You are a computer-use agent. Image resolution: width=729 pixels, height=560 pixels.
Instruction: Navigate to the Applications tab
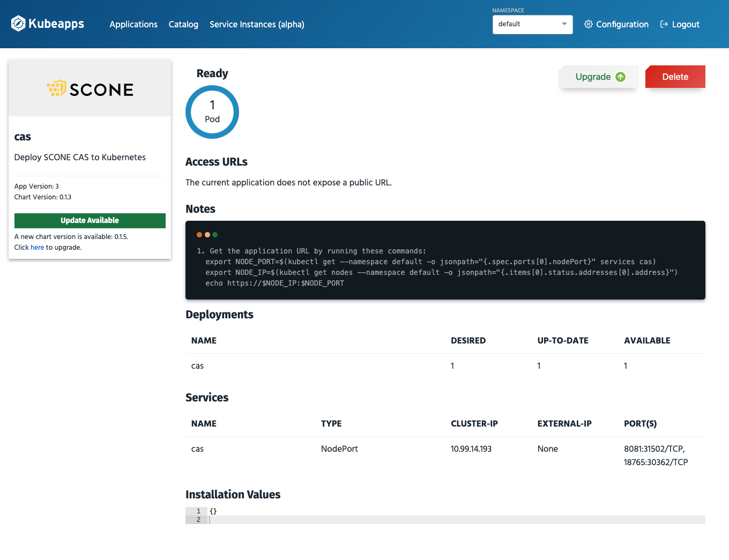[x=133, y=24]
